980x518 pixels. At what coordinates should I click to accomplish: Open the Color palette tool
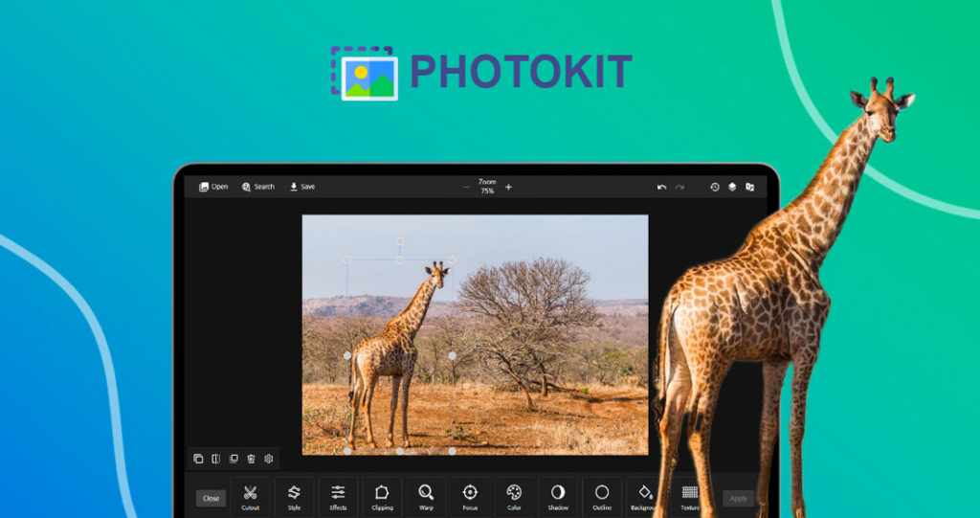[514, 494]
